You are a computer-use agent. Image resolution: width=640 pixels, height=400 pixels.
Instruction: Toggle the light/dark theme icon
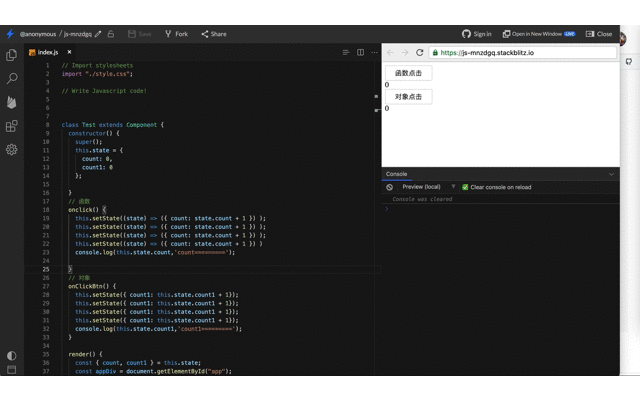click(x=11, y=356)
